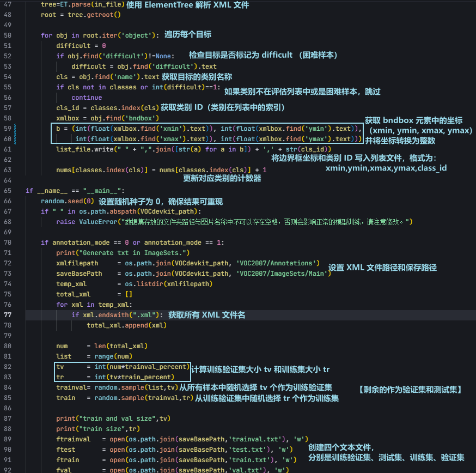Click 'ftrainval' variable on line 89
476x473 pixels.
pos(73,438)
